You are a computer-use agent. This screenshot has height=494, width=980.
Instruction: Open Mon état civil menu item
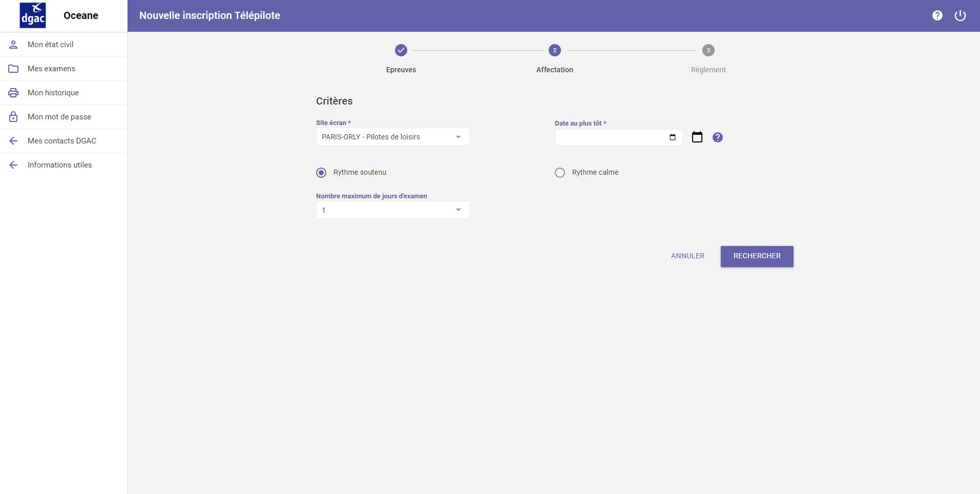pyautogui.click(x=64, y=45)
